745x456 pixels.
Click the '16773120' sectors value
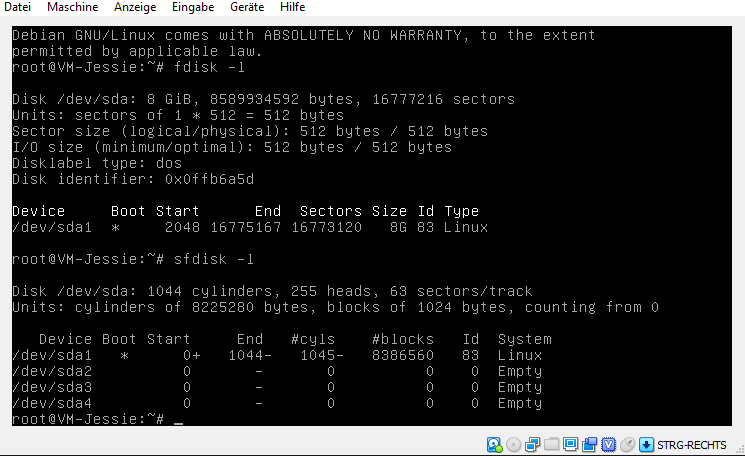coord(326,227)
